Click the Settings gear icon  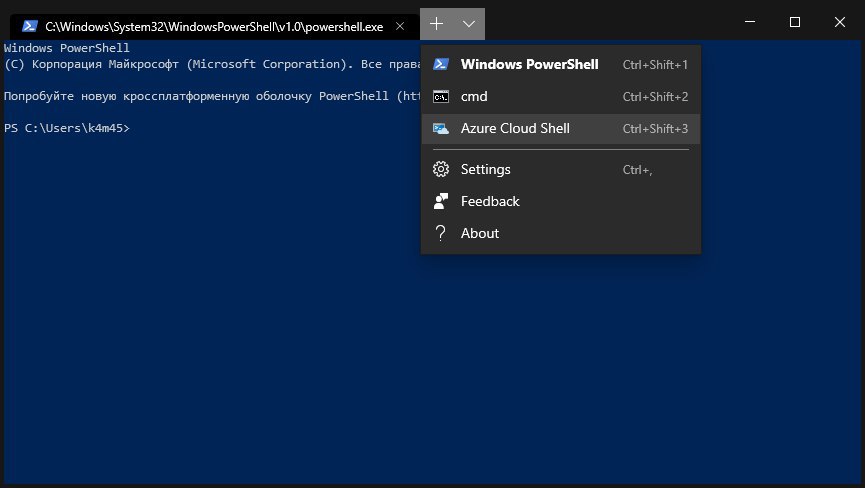click(x=441, y=169)
